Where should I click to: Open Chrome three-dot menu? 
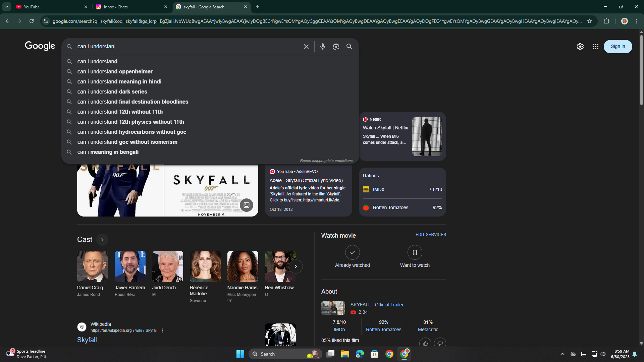[637, 21]
